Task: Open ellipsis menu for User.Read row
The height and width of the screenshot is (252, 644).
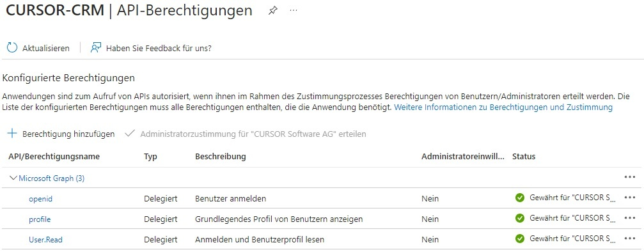Action: [630, 239]
